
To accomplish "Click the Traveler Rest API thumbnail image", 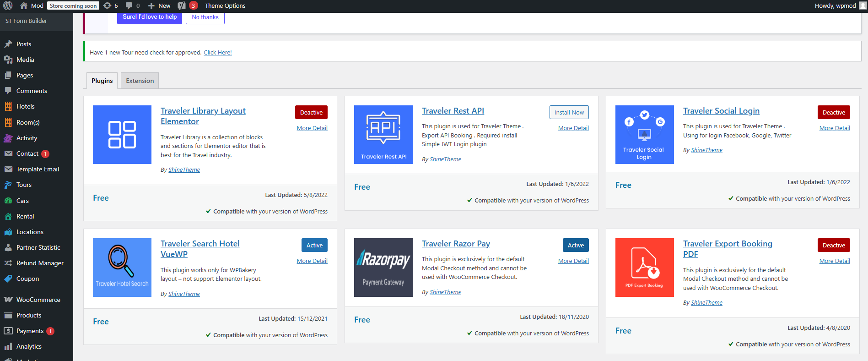I will (383, 135).
